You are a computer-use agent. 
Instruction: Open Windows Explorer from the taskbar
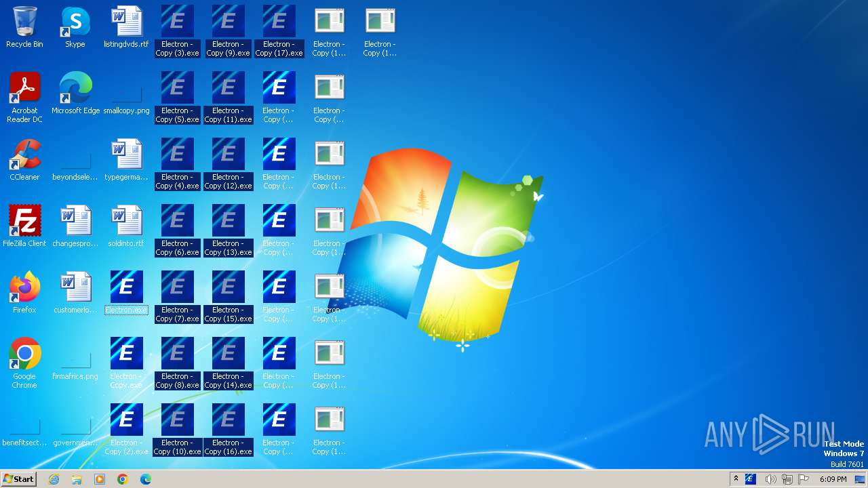pyautogui.click(x=77, y=479)
